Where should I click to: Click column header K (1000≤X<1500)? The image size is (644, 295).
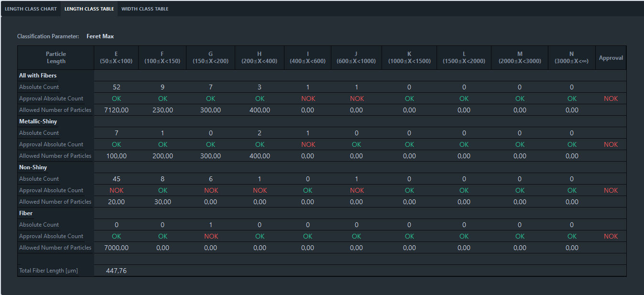(x=409, y=57)
